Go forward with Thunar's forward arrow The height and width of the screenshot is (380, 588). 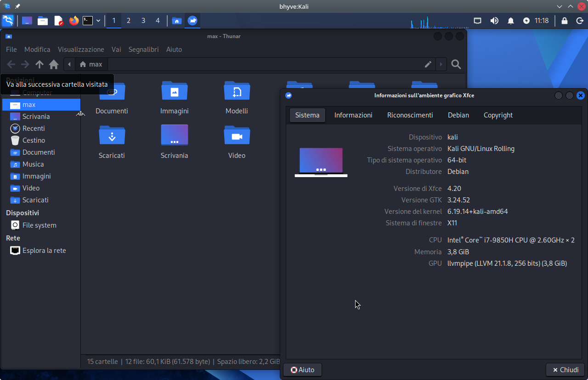tap(25, 64)
